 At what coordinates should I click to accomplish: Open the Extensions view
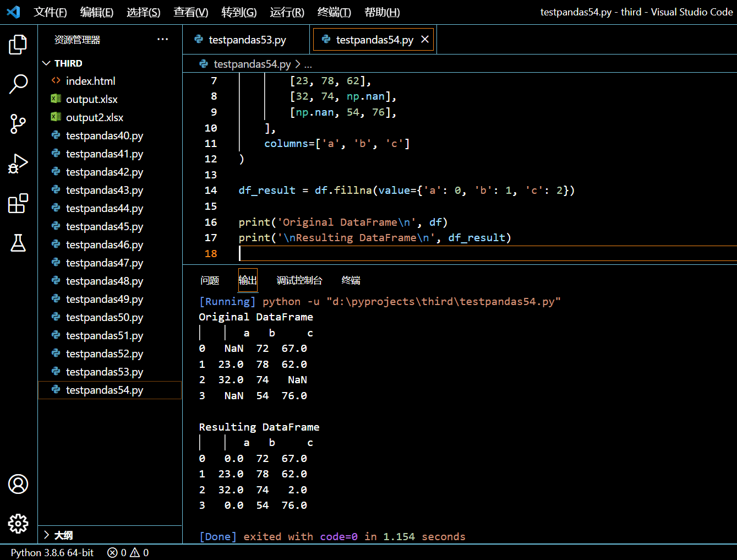tap(18, 203)
